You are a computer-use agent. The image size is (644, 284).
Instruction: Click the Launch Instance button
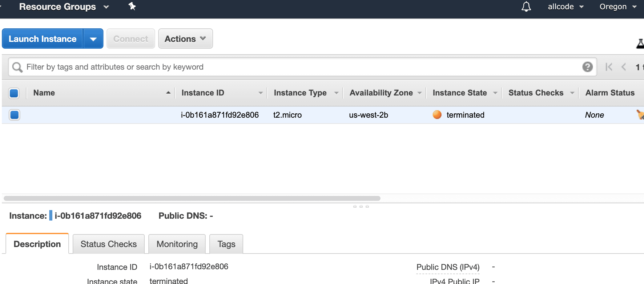click(x=42, y=39)
